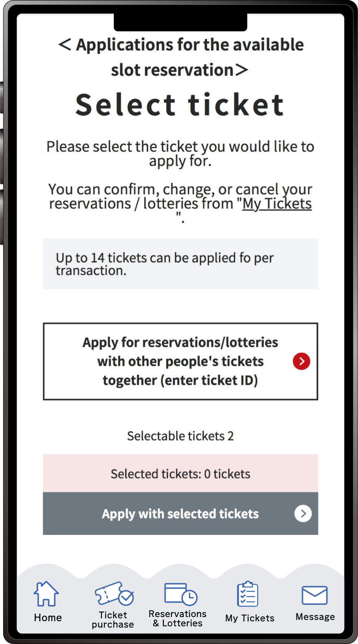Tap the Reservations & Lotteries card-clock icon

pos(181,594)
